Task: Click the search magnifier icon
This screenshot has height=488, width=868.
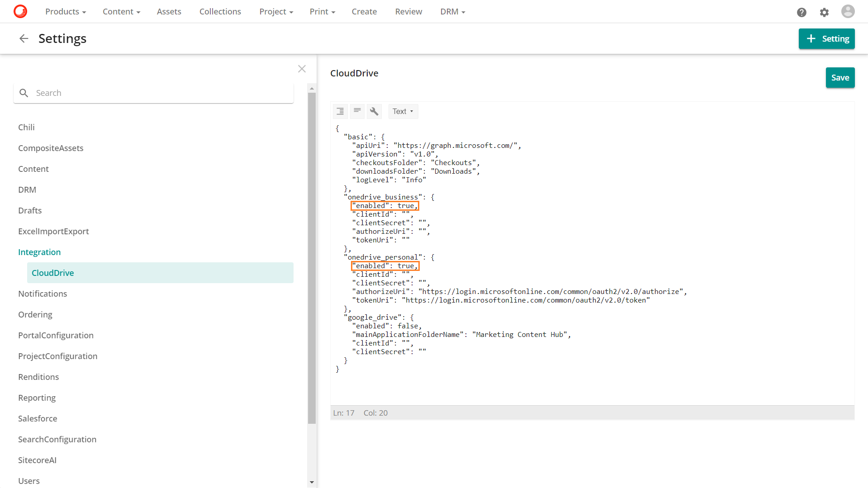Action: (24, 93)
